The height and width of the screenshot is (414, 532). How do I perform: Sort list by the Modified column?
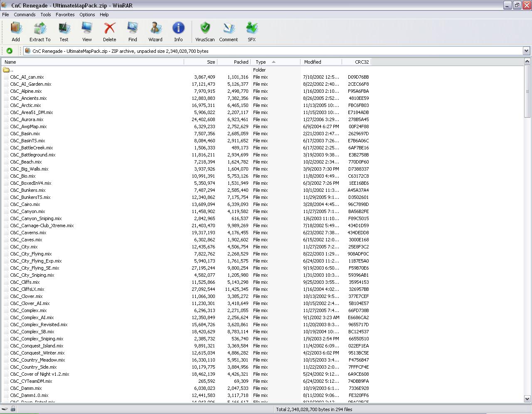click(x=320, y=62)
